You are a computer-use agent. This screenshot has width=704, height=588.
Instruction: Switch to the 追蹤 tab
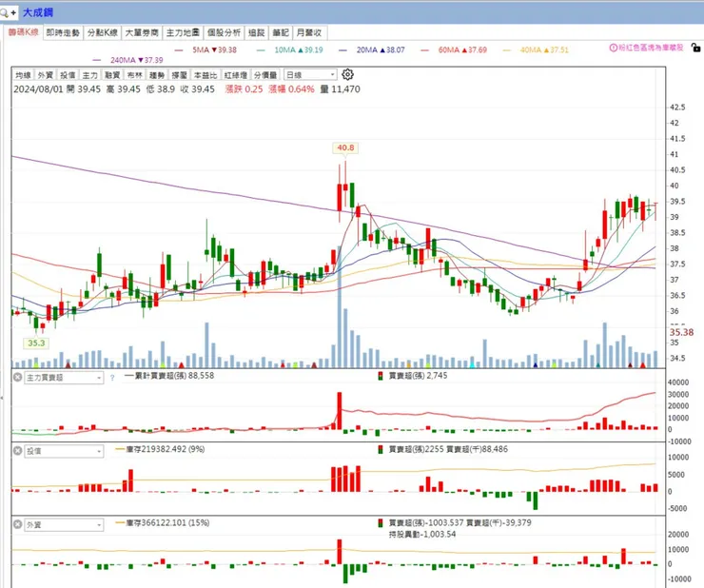(x=256, y=32)
